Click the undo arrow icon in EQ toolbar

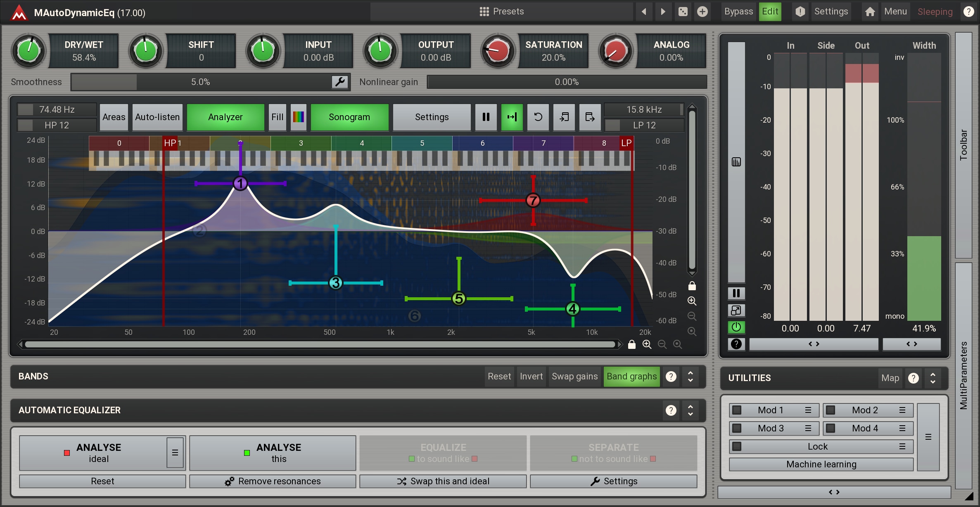coord(538,117)
